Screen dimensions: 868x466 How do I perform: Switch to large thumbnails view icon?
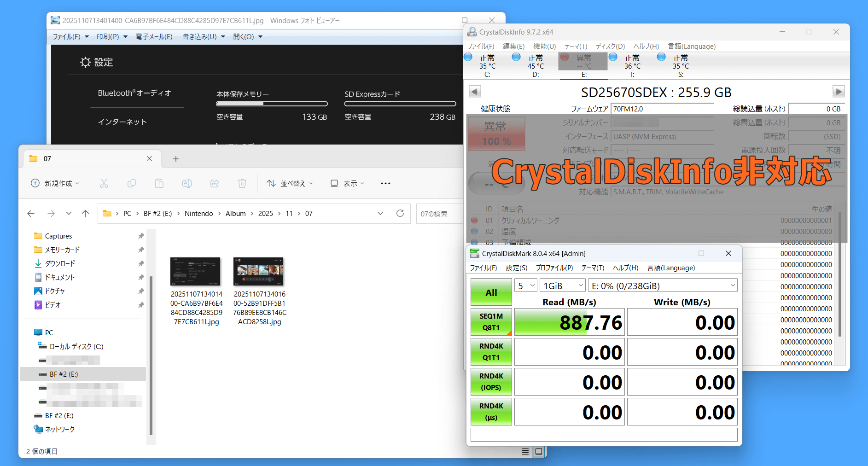(538, 451)
